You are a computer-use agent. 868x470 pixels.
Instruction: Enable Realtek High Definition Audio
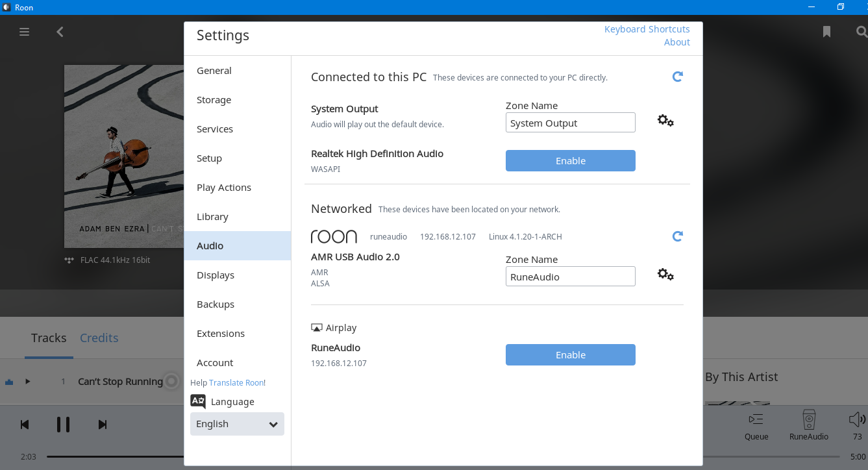571,161
